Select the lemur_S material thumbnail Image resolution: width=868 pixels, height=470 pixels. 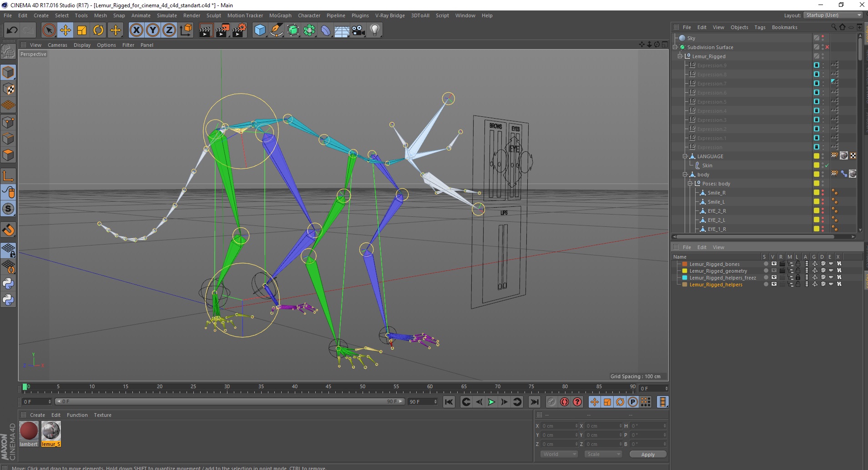point(51,434)
